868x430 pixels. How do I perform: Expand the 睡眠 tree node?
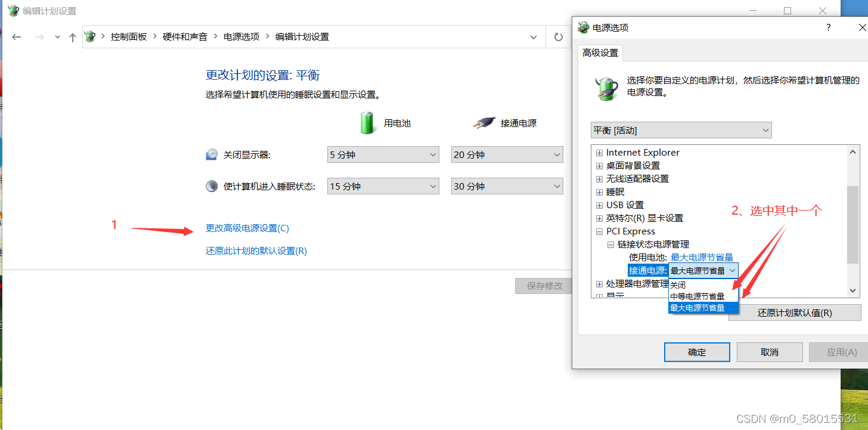(600, 192)
